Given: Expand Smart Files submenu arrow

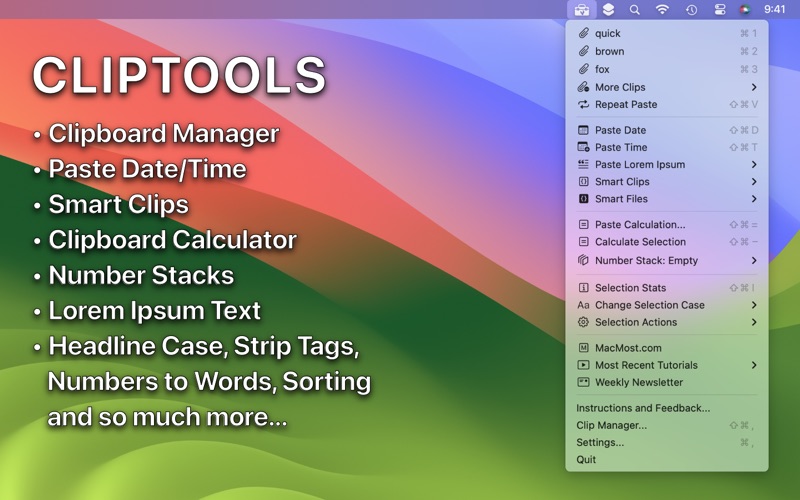Looking at the screenshot, I should [754, 199].
